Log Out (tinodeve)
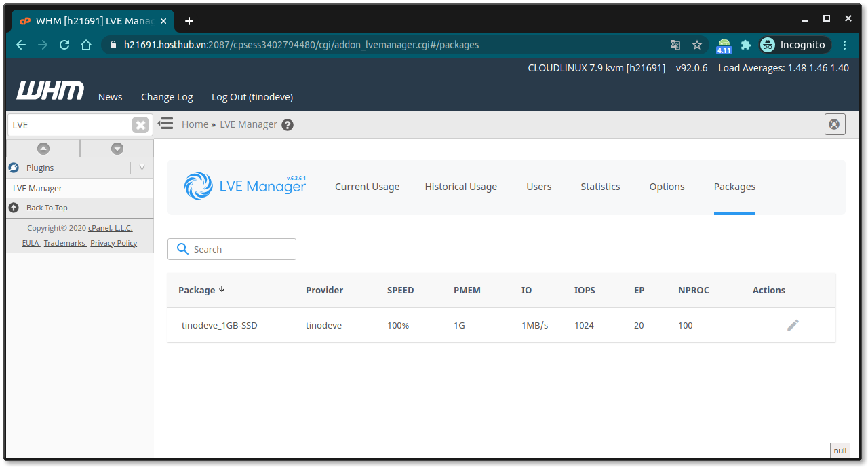 (252, 97)
